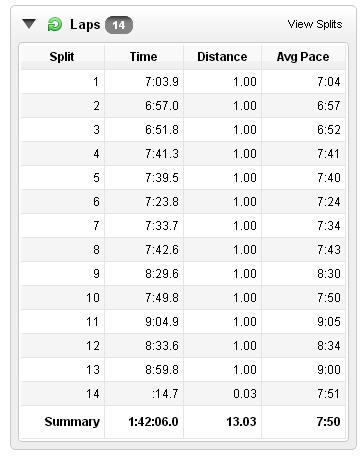Click the green laps refresh icon
361x457 pixels.
(x=55, y=24)
